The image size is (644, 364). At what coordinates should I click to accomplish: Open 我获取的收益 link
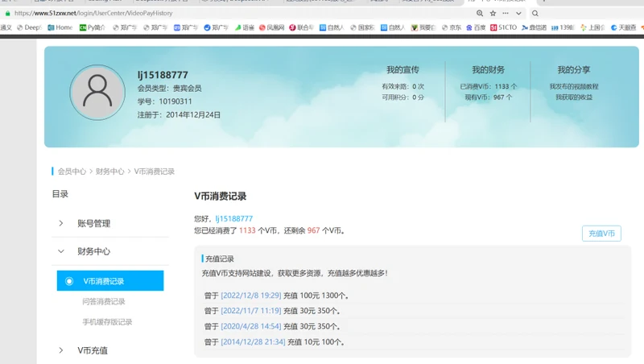[574, 97]
